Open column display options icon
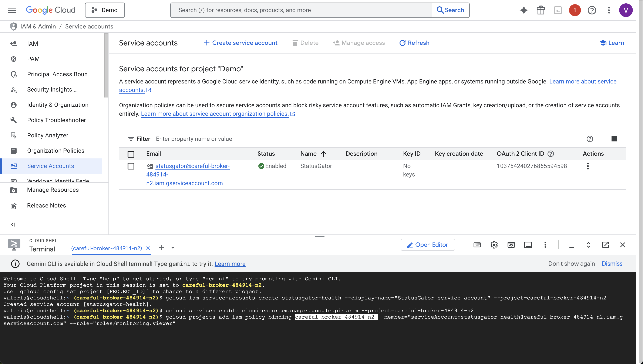643x364 pixels. point(614,139)
